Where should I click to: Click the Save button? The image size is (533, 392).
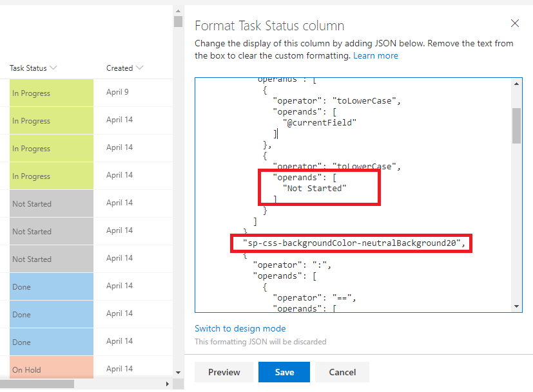click(x=284, y=372)
